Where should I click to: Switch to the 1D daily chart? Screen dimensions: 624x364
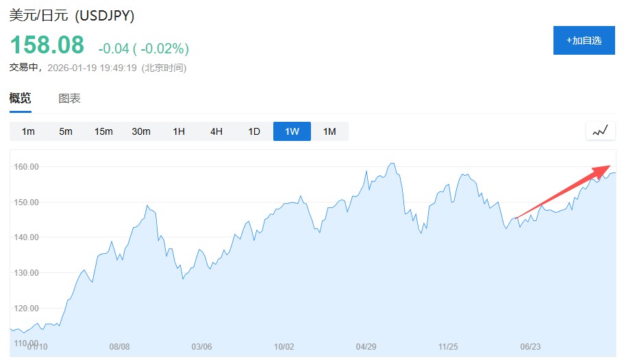pyautogui.click(x=254, y=131)
